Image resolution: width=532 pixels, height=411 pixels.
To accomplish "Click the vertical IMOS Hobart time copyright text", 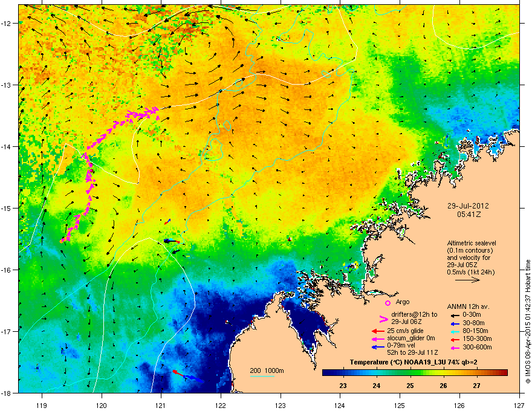I will pyautogui.click(x=528, y=322).
